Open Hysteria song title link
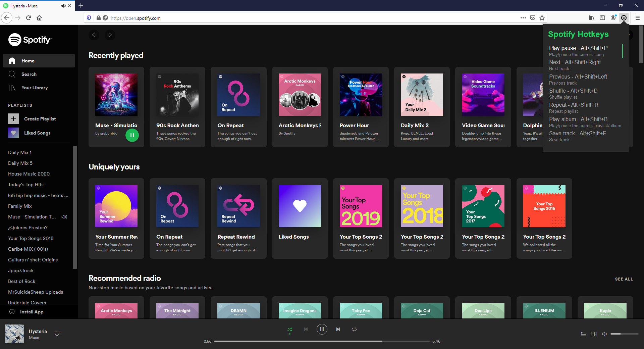This screenshot has height=349, width=644. [x=38, y=331]
